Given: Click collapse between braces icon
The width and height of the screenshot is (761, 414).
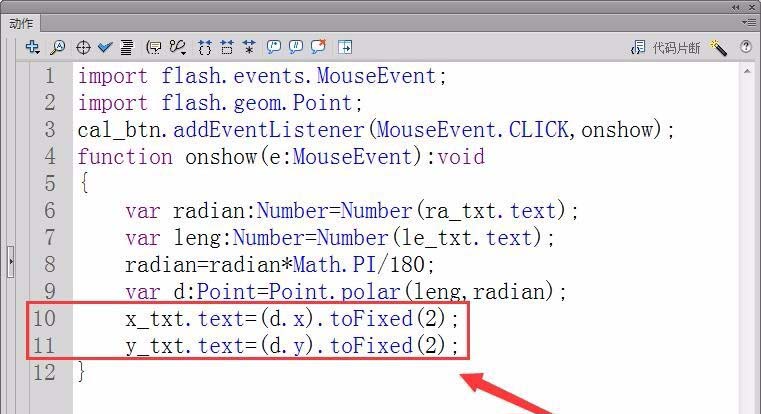Looking at the screenshot, I should (x=205, y=47).
